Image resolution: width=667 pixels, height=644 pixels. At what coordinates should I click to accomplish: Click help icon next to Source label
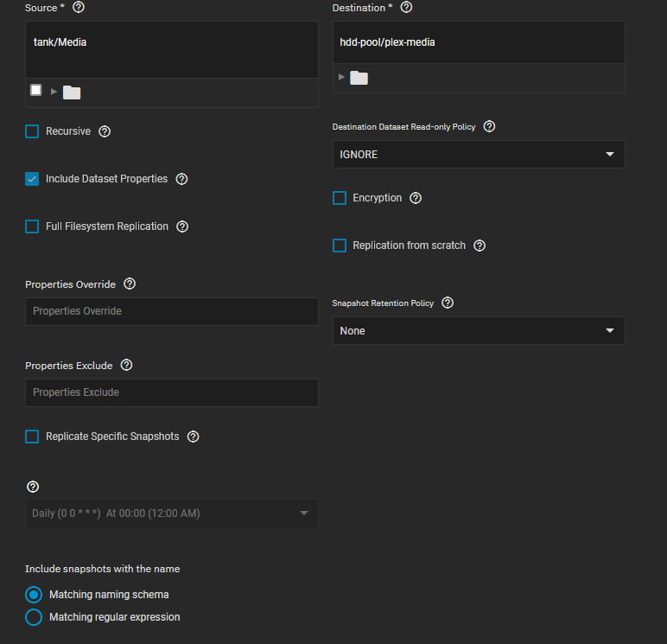tap(79, 7)
